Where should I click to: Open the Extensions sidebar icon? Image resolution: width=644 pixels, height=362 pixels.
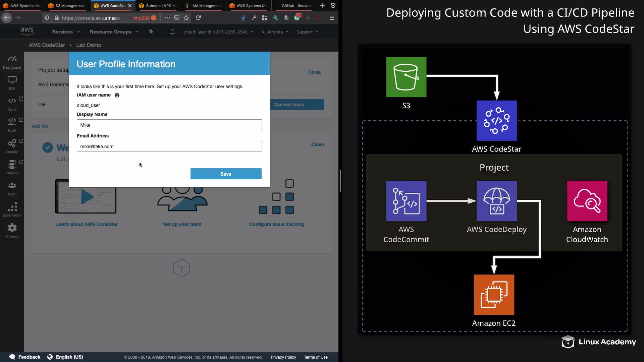(x=12, y=209)
